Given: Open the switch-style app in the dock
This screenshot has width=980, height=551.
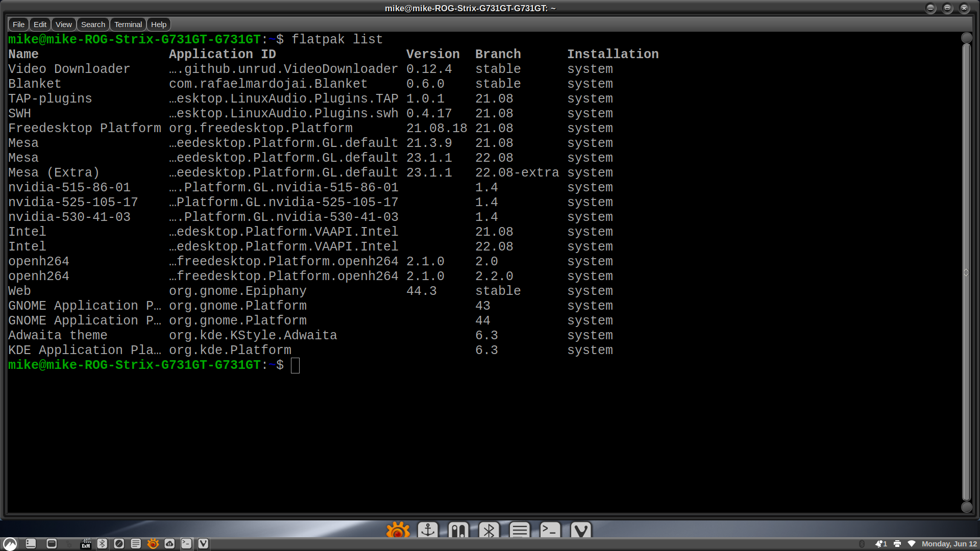Looking at the screenshot, I should 458,530.
